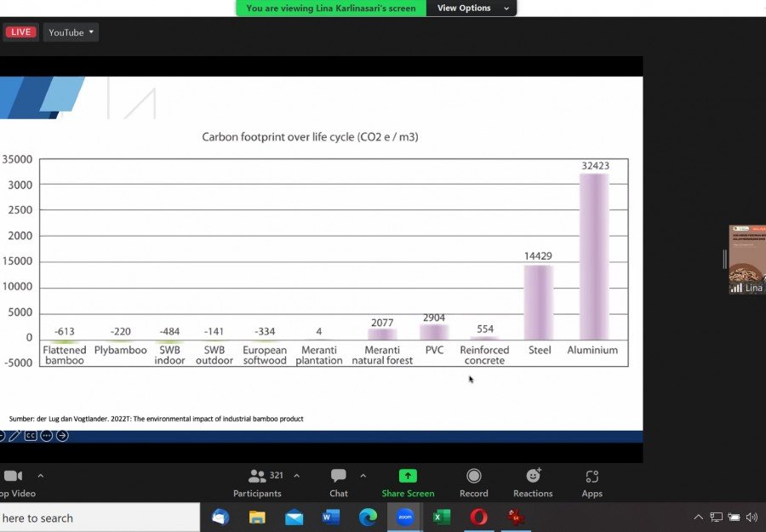Start recording with the Record button
The image size is (766, 532).
point(474,483)
